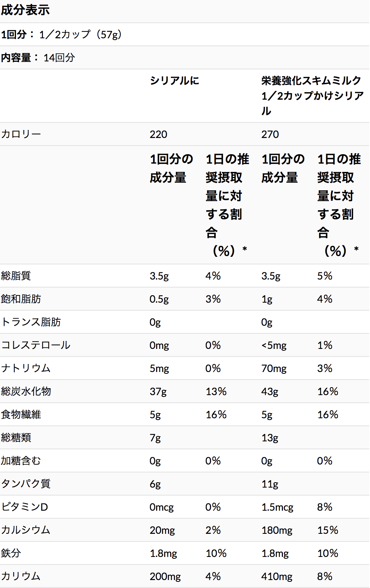370x588 pixels.
Task: Select the 37g total carbohydrate value
Action: pos(158,392)
